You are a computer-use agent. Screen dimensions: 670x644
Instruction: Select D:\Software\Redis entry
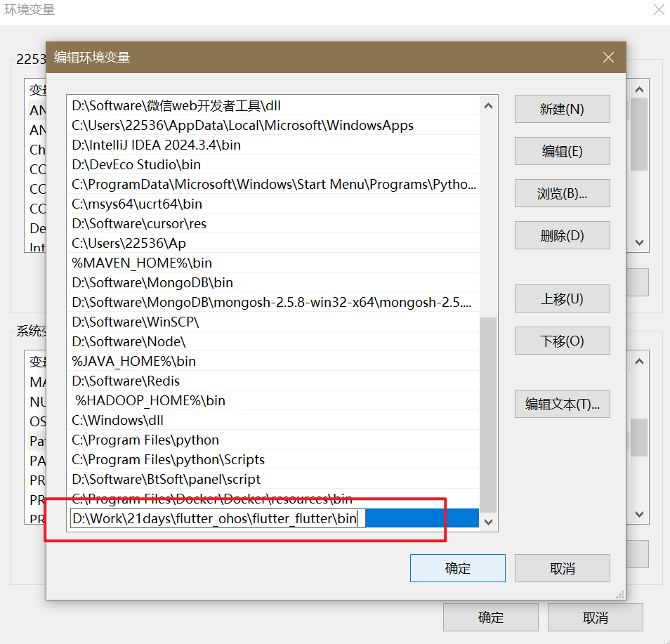point(273,381)
